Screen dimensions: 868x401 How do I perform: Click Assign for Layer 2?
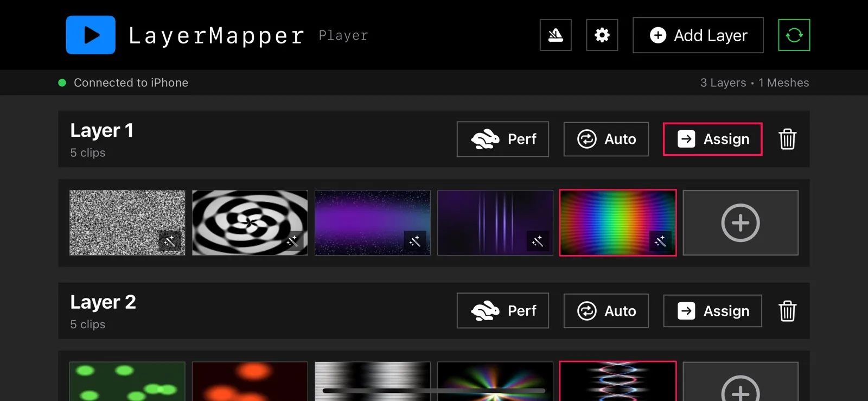point(713,311)
